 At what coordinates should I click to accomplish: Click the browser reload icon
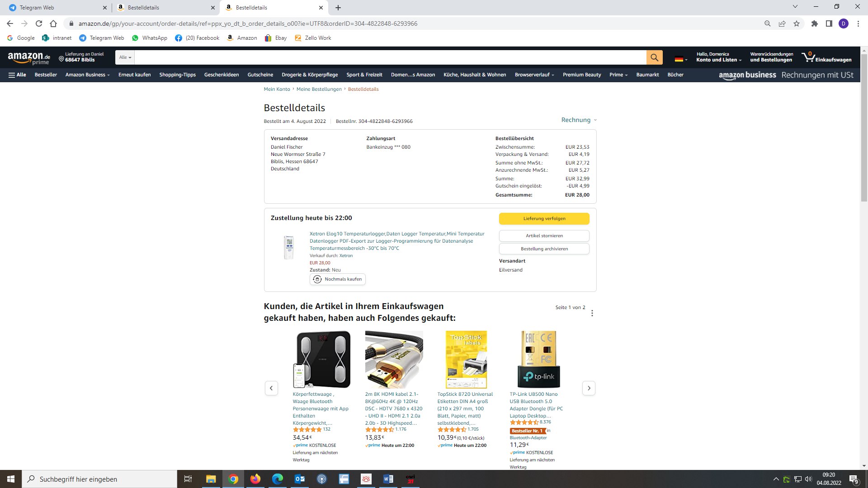(39, 23)
